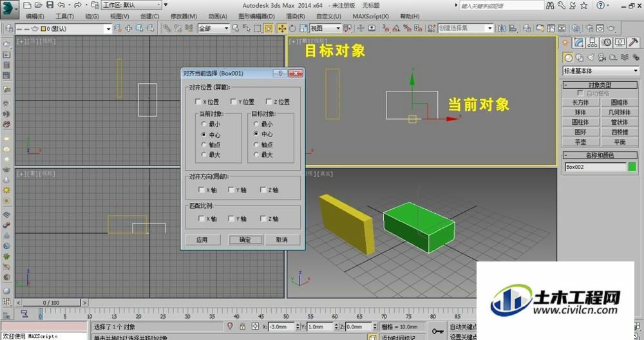644x340 pixels.
Task: Click the Save File disk icon
Action: [50, 5]
